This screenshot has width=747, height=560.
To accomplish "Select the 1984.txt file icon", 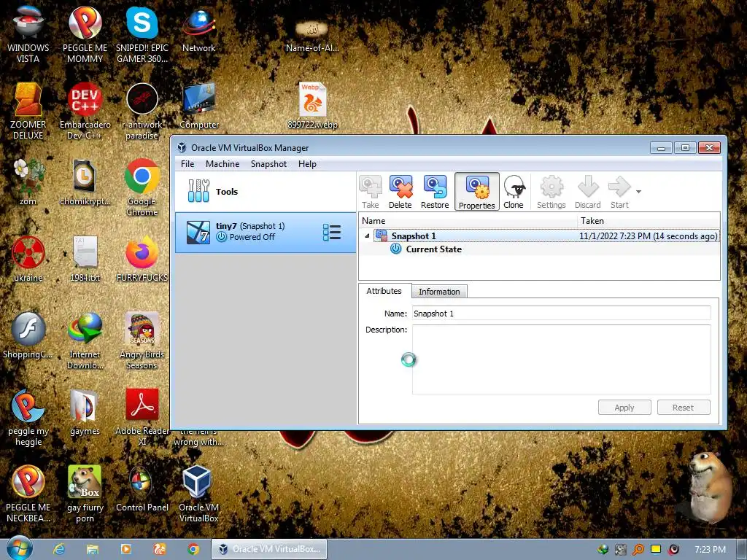I will pos(85,259).
